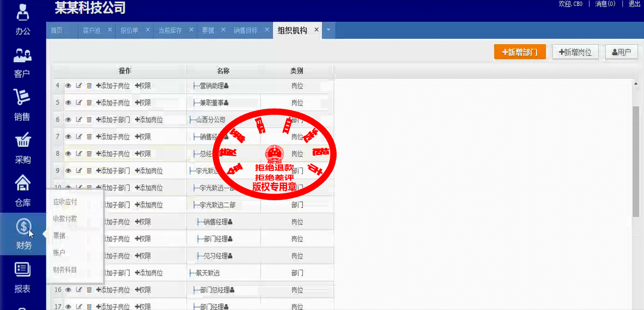Open the 办公 office module in sidebar
644x310 pixels.
point(23,19)
